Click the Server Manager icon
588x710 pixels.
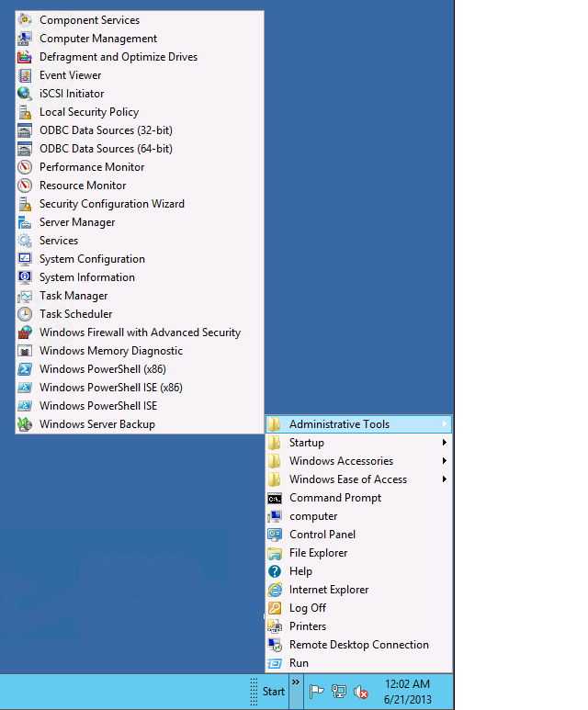pyautogui.click(x=25, y=222)
